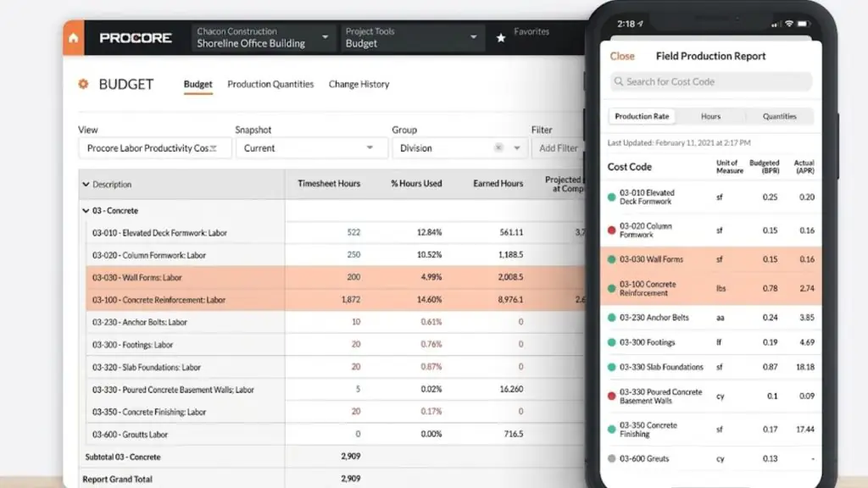Image resolution: width=868 pixels, height=488 pixels.
Task: Click the orange Budget gear icon
Action: [x=83, y=84]
